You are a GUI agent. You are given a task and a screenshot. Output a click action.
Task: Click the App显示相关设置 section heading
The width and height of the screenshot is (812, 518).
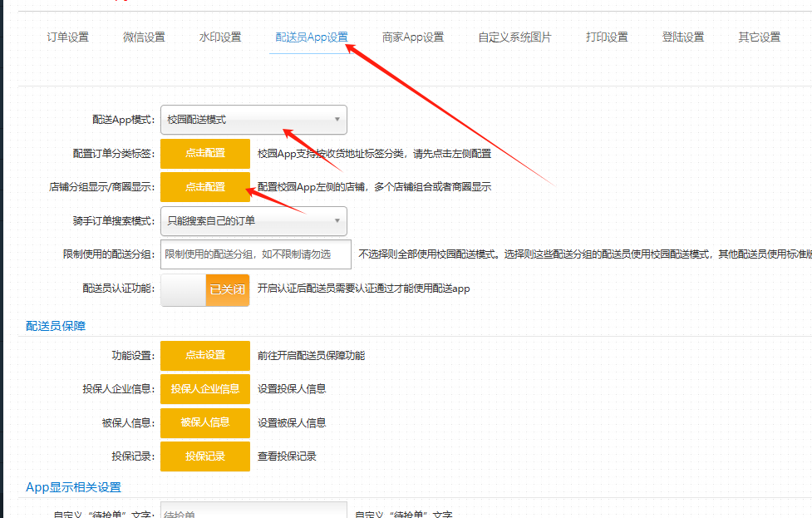pos(73,487)
